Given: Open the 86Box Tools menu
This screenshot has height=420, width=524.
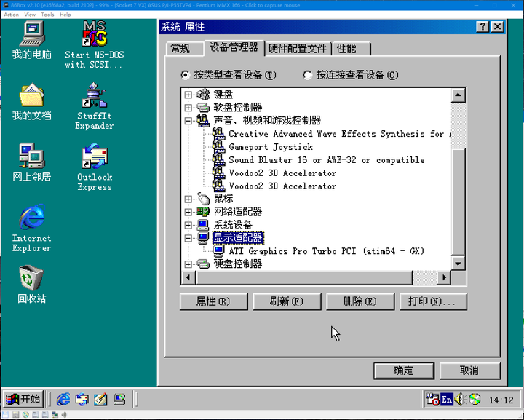Looking at the screenshot, I should coord(47,15).
